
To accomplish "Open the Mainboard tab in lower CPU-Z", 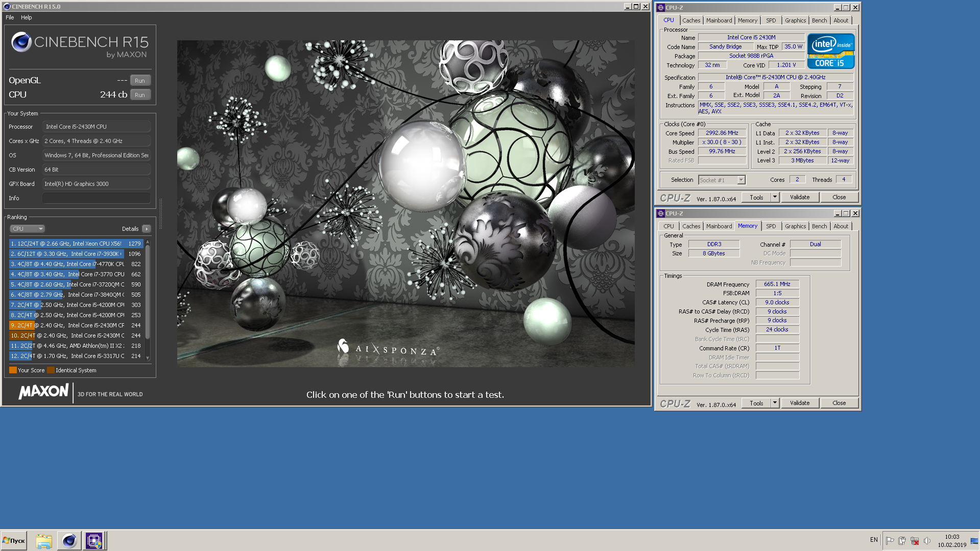I will pyautogui.click(x=719, y=226).
